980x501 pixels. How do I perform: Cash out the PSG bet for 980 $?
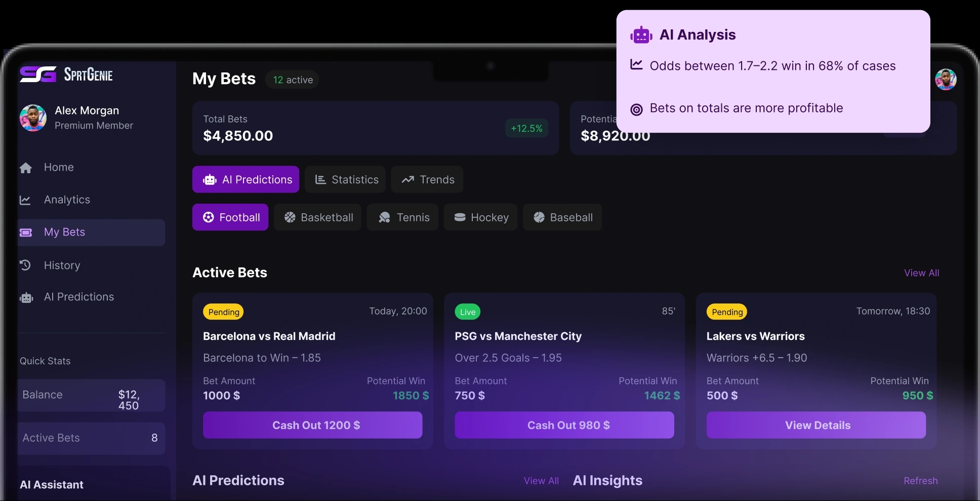564,425
